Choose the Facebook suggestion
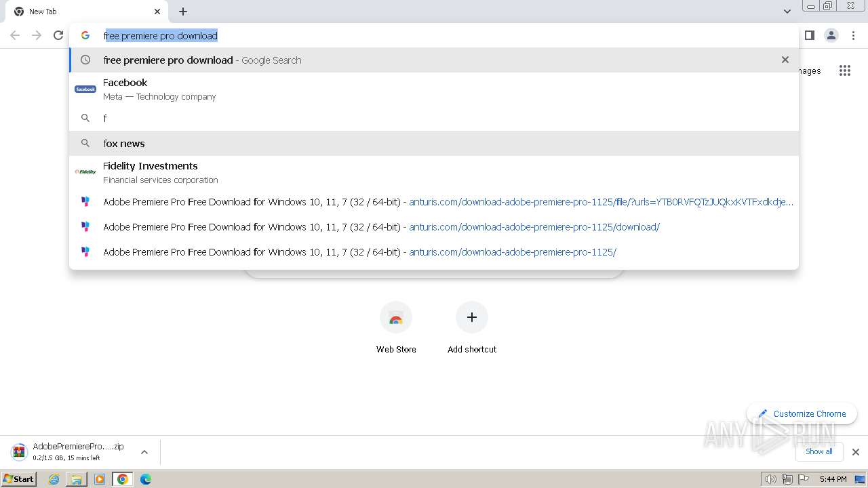The image size is (868, 488). coord(434,89)
